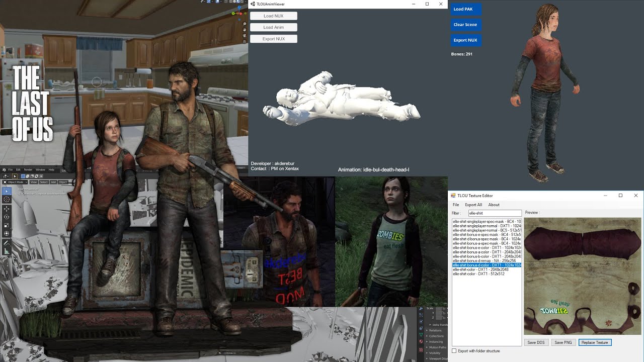Open Blender's Help menu
Screen dimensions: 644x362
coord(51,170)
